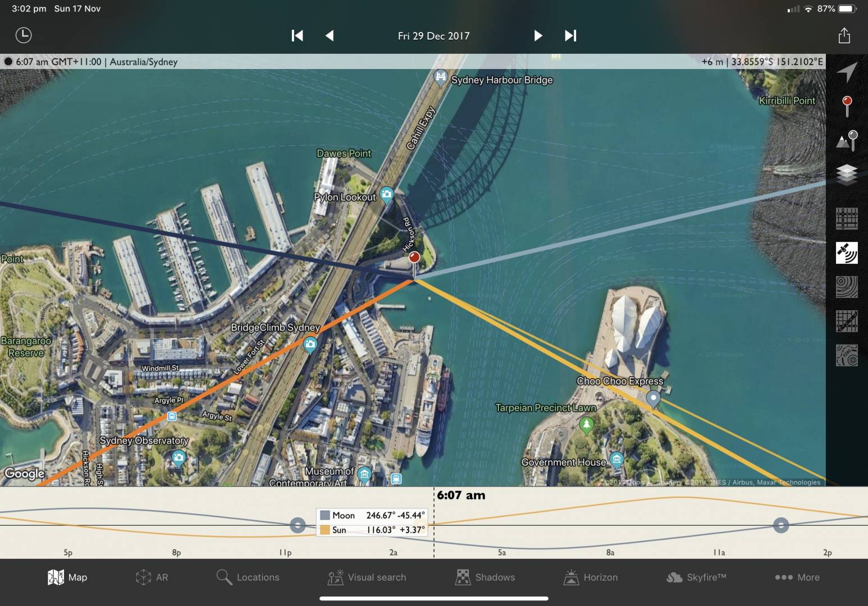Tap the 8a hour label on timeline
Image resolution: width=868 pixels, height=606 pixels.
(x=610, y=553)
